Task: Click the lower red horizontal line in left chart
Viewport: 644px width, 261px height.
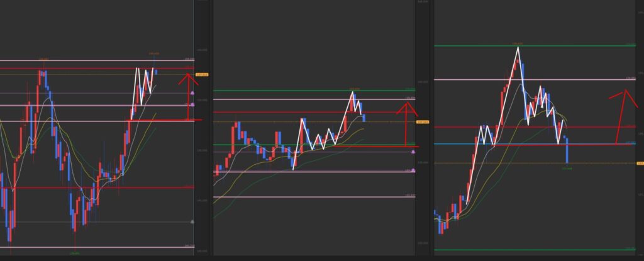Action: click(94, 187)
